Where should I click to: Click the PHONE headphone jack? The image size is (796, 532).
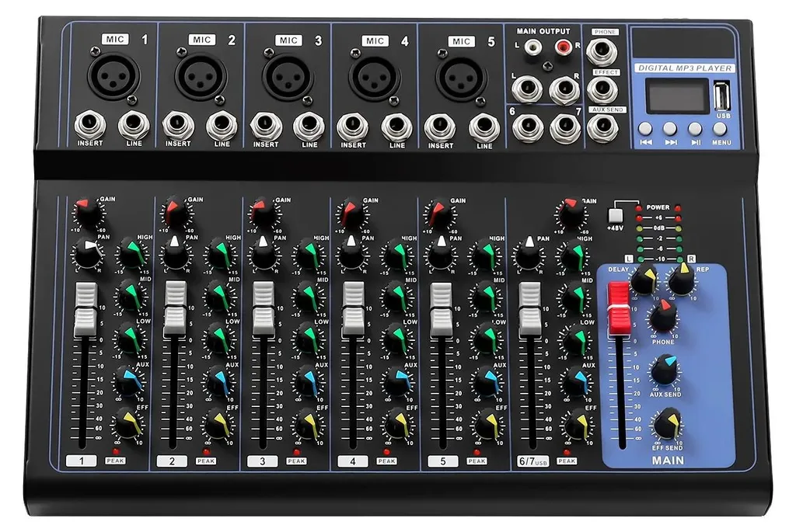[x=602, y=51]
